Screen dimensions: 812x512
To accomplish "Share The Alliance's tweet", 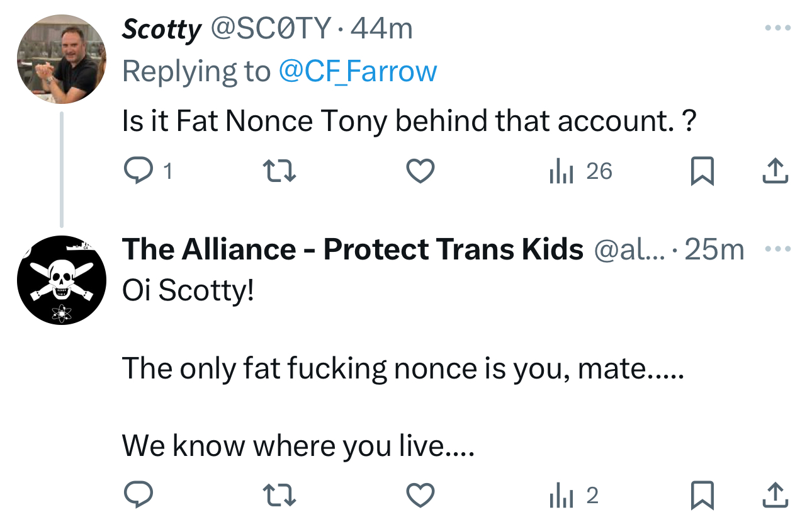I will click(775, 496).
